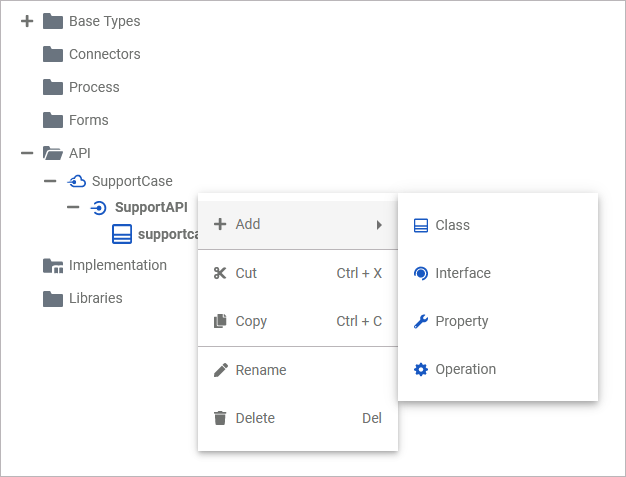Viewport: 626px width, 477px height.
Task: Click the Interface circle icon
Action: [421, 273]
